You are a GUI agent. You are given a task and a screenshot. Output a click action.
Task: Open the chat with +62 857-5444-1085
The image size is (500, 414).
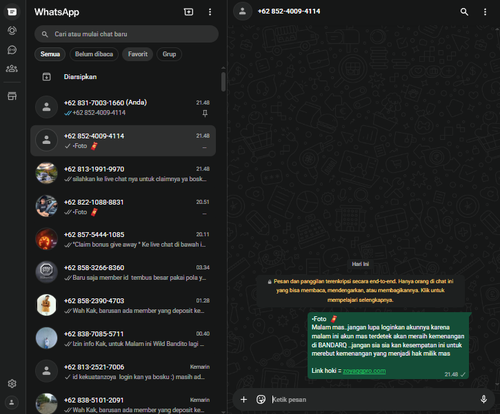[x=123, y=239]
